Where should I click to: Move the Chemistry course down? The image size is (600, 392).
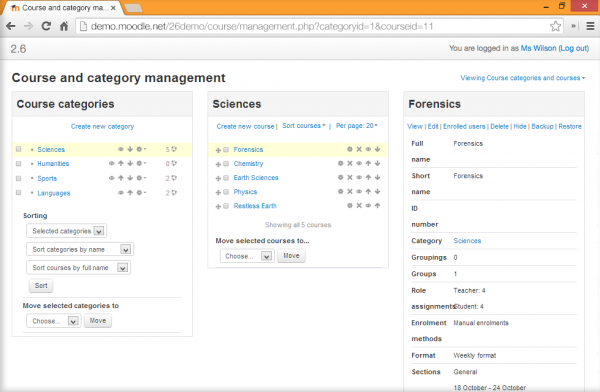point(377,163)
